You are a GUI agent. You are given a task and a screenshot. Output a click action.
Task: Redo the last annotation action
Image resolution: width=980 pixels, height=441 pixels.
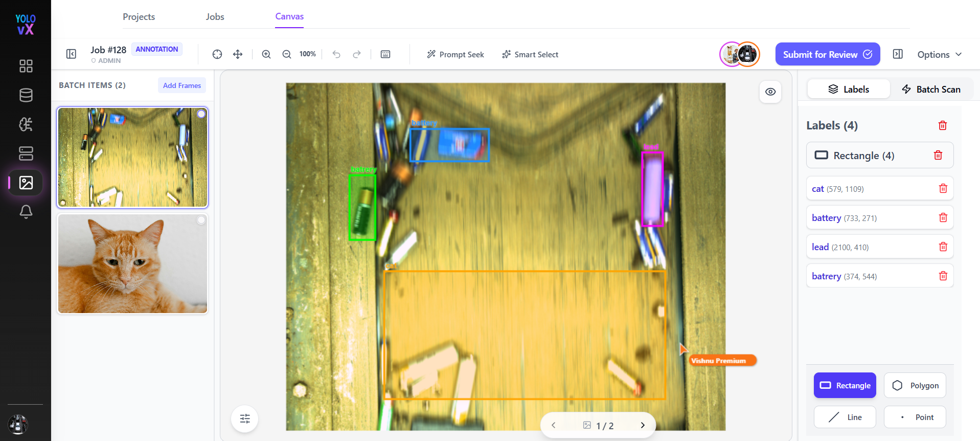tap(357, 54)
